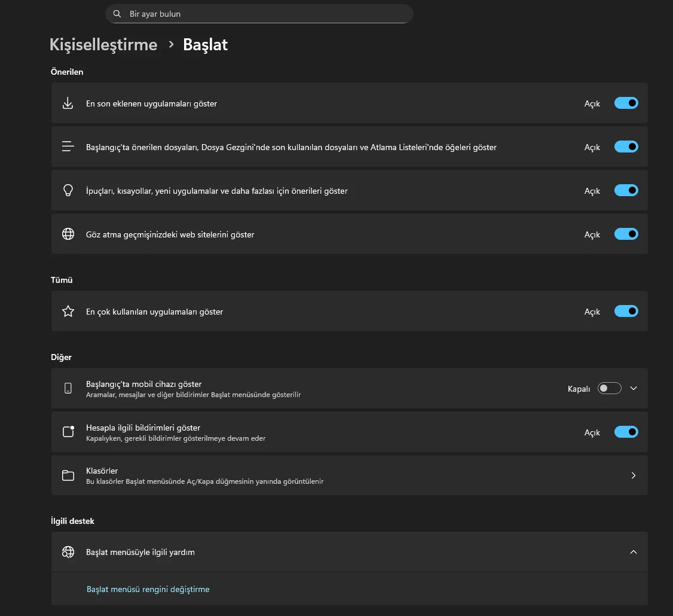Click the star icon for most used apps
Image resolution: width=673 pixels, height=616 pixels.
pos(68,312)
